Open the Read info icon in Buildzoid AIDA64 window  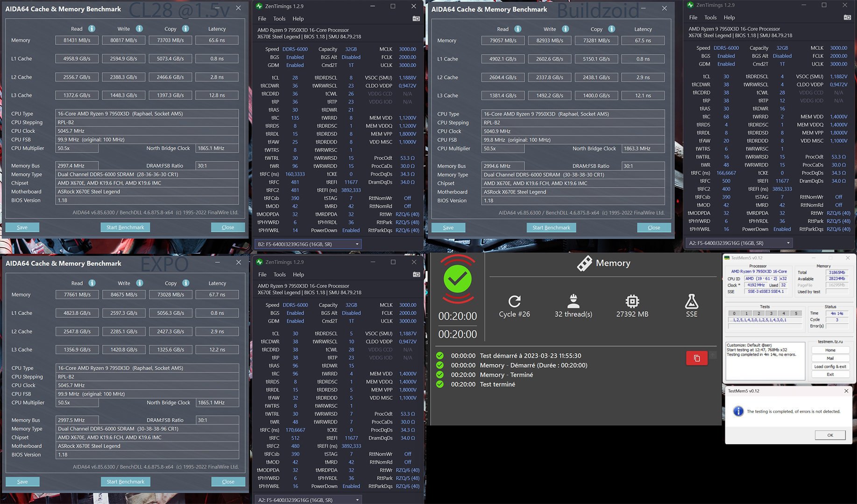click(x=518, y=29)
